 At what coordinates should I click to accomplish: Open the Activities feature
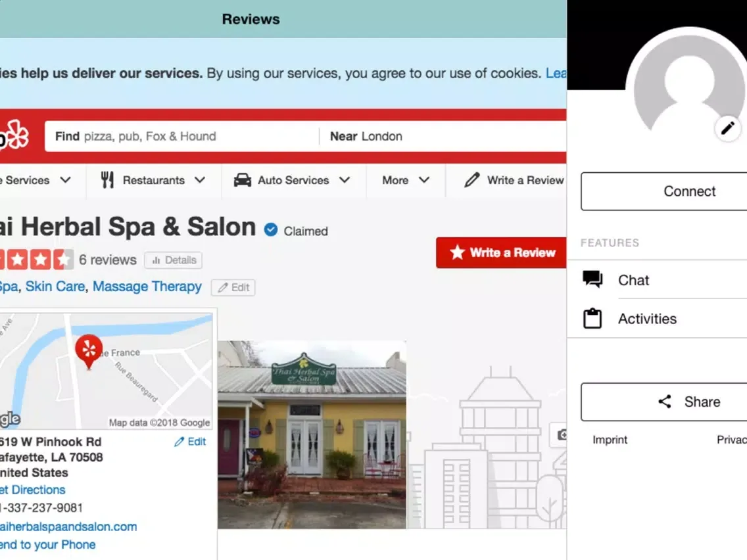pos(657,318)
